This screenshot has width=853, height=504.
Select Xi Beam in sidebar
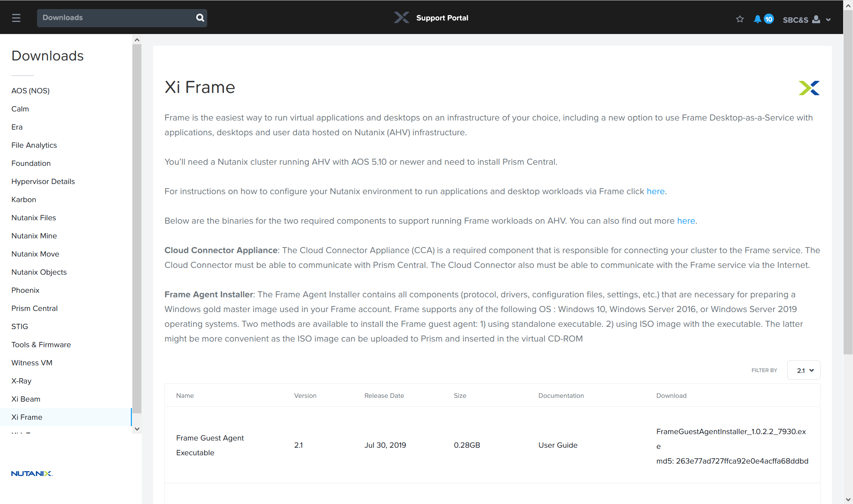coord(26,399)
